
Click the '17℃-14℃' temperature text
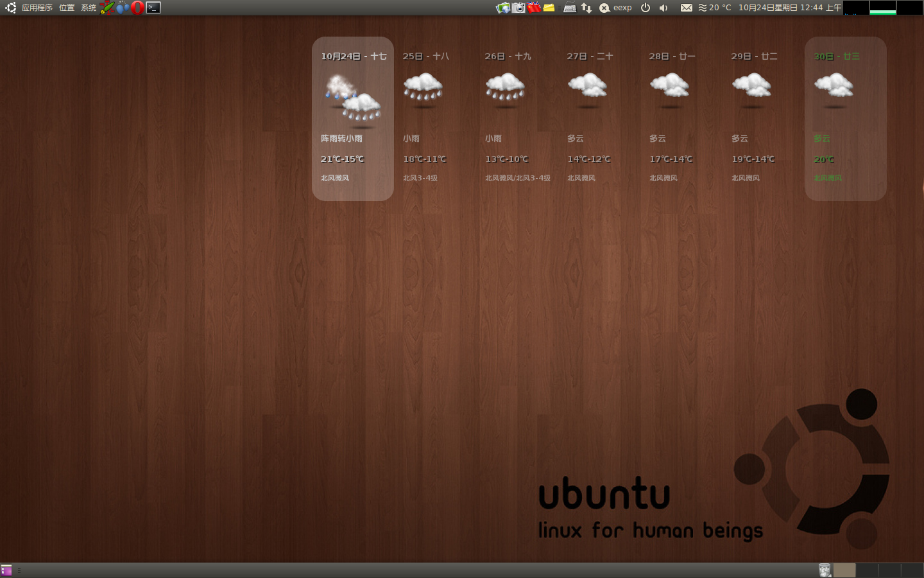tap(671, 159)
